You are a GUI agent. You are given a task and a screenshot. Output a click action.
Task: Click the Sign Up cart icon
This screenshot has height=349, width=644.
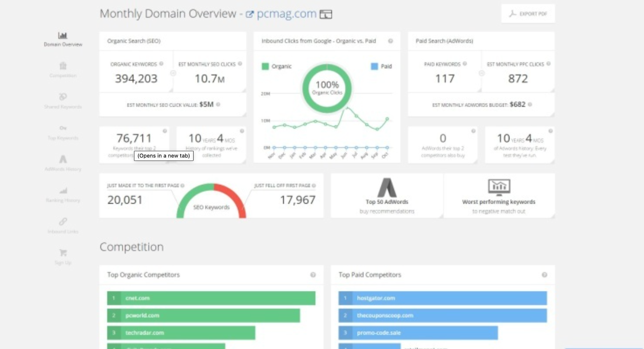pyautogui.click(x=63, y=253)
